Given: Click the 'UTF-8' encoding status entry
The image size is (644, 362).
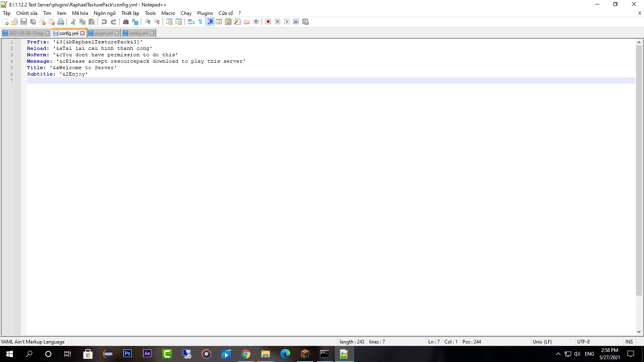Looking at the screenshot, I should pos(583,342).
